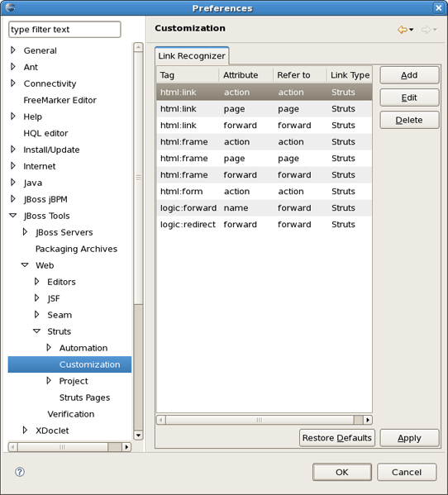Image resolution: width=448 pixels, height=495 pixels.
Task: Click the table horizontal scroll left arrow
Action: click(161, 420)
